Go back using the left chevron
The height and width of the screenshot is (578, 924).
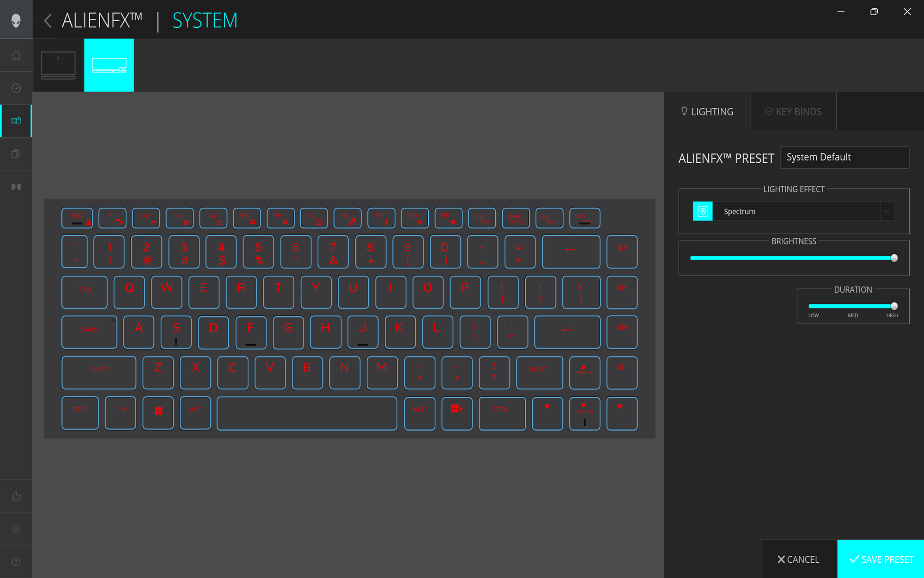[48, 20]
